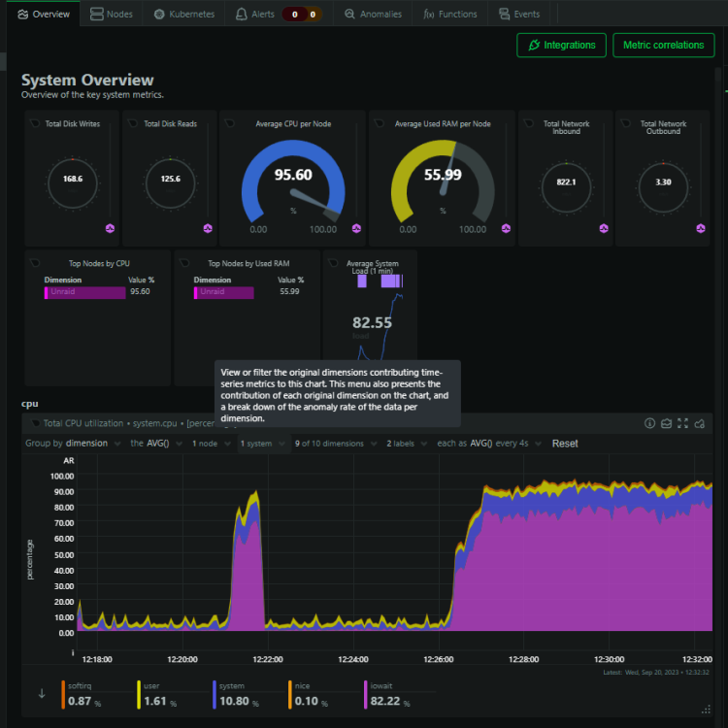Image resolution: width=728 pixels, height=728 pixels.
Task: Click the small i below the chart's y-axis
Action: [73, 652]
